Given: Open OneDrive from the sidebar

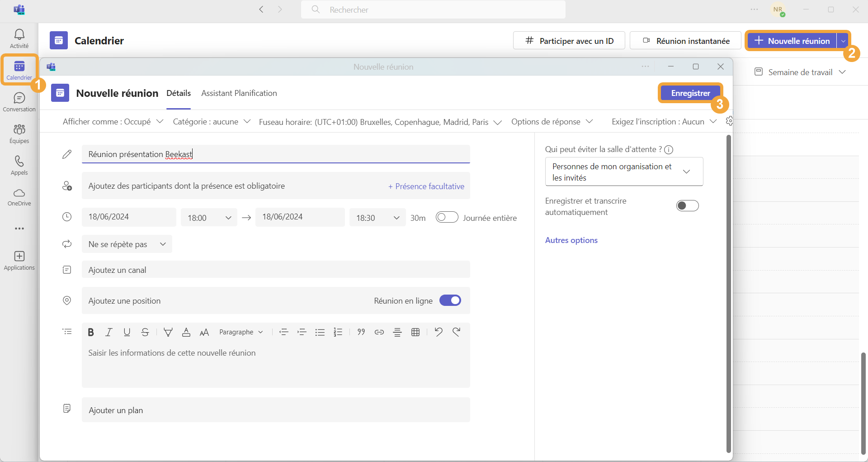Looking at the screenshot, I should pyautogui.click(x=19, y=197).
